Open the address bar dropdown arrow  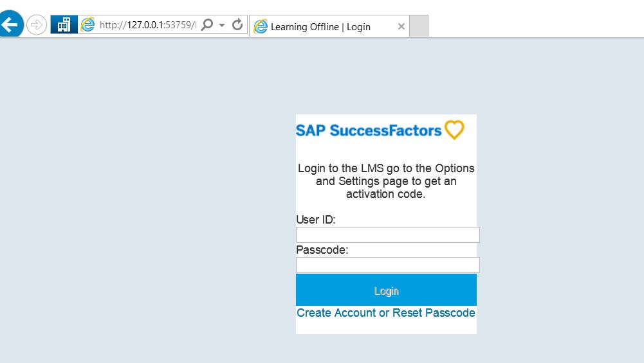pyautogui.click(x=222, y=25)
